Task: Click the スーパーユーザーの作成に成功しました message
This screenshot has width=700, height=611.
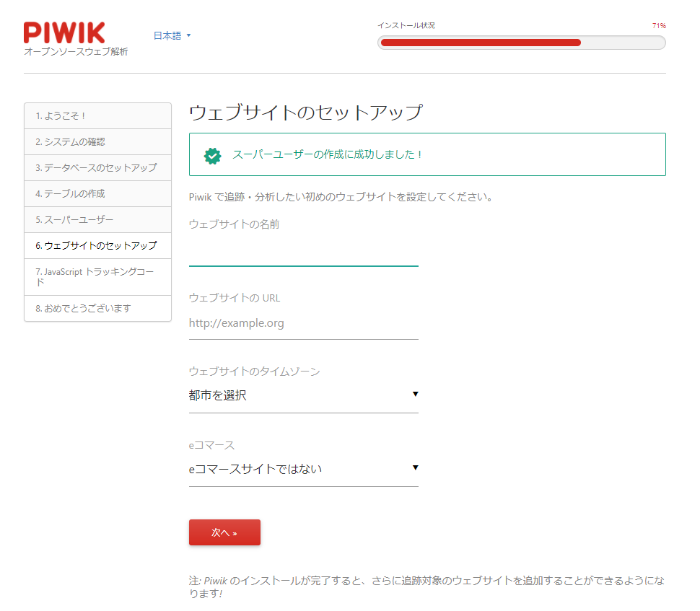Action: click(327, 154)
